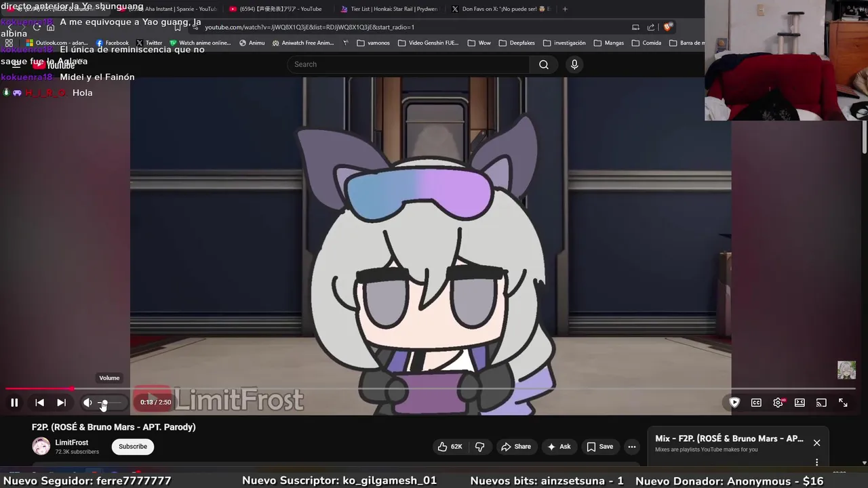Click the video title F2P APT. Parody
Viewport: 868px width, 488px height.
(x=113, y=427)
